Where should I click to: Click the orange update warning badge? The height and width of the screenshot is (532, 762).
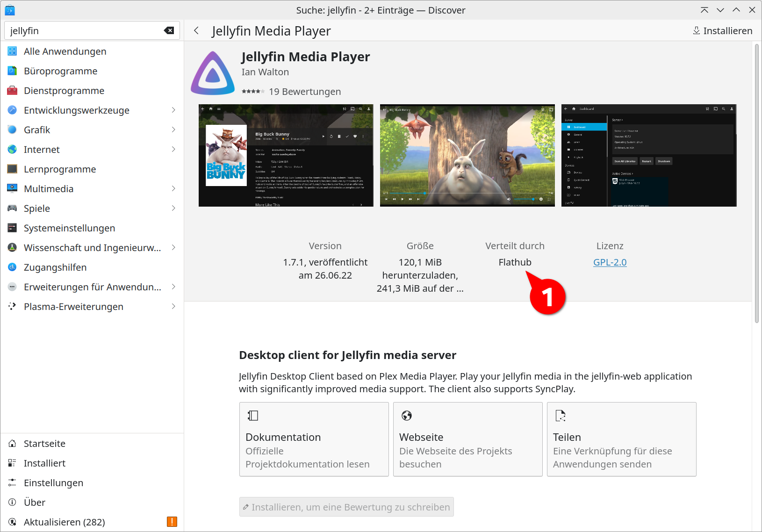coord(172,522)
